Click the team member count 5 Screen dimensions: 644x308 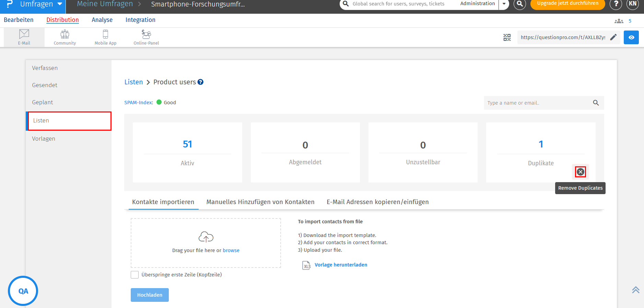click(630, 21)
